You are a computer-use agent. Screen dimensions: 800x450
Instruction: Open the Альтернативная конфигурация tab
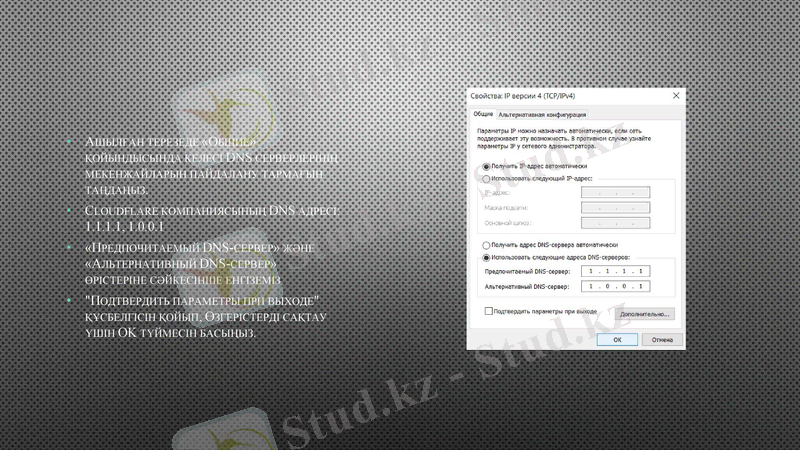[542, 115]
